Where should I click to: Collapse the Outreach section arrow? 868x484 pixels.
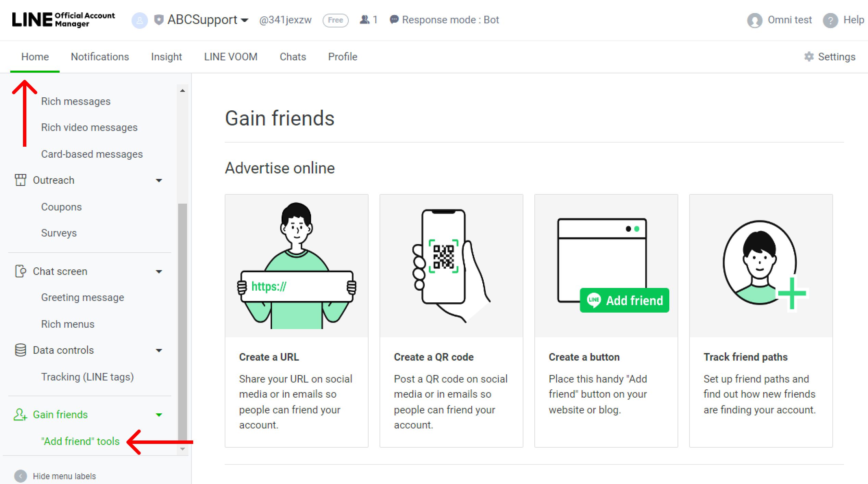click(159, 180)
